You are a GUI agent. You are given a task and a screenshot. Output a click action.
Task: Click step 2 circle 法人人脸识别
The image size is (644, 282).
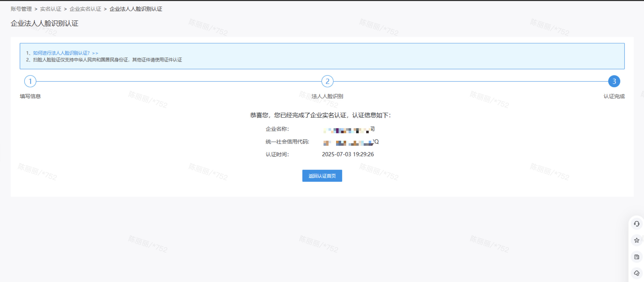click(x=327, y=81)
